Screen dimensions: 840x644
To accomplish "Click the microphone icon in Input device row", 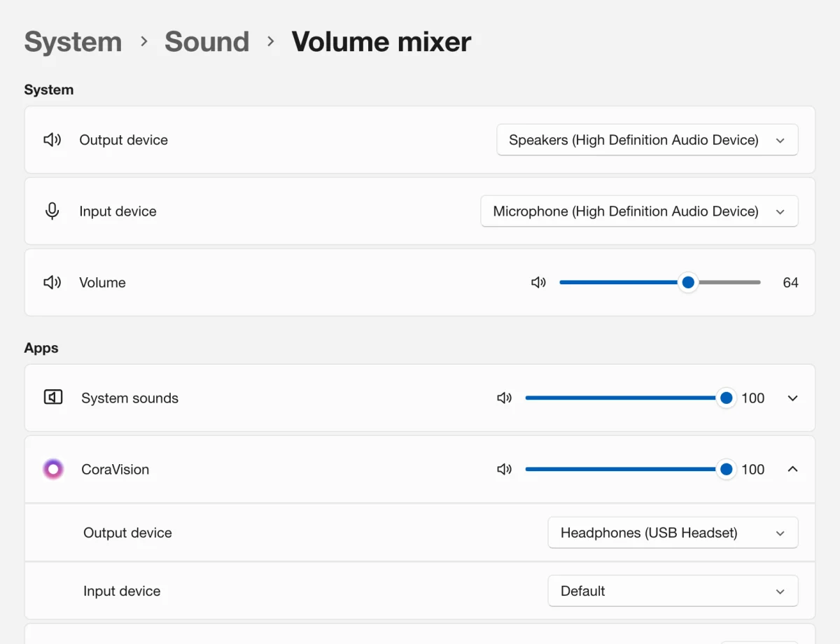I will 52,211.
